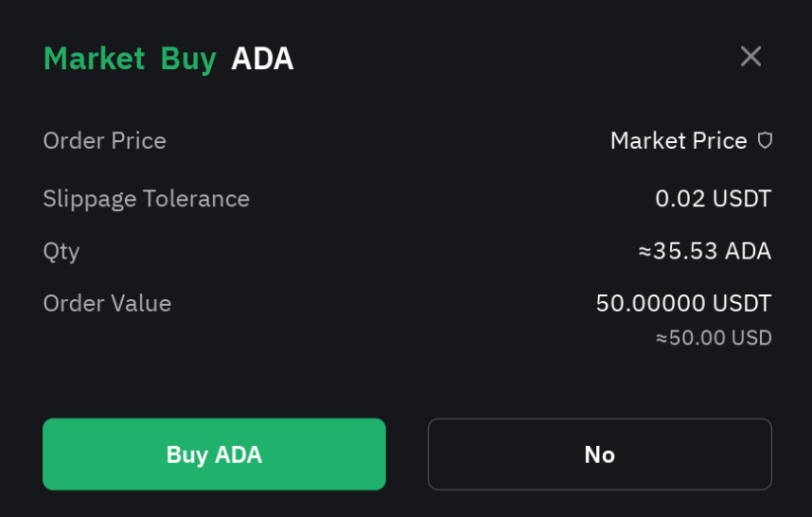The image size is (812, 517).
Task: Select the Qty label
Action: point(62,252)
